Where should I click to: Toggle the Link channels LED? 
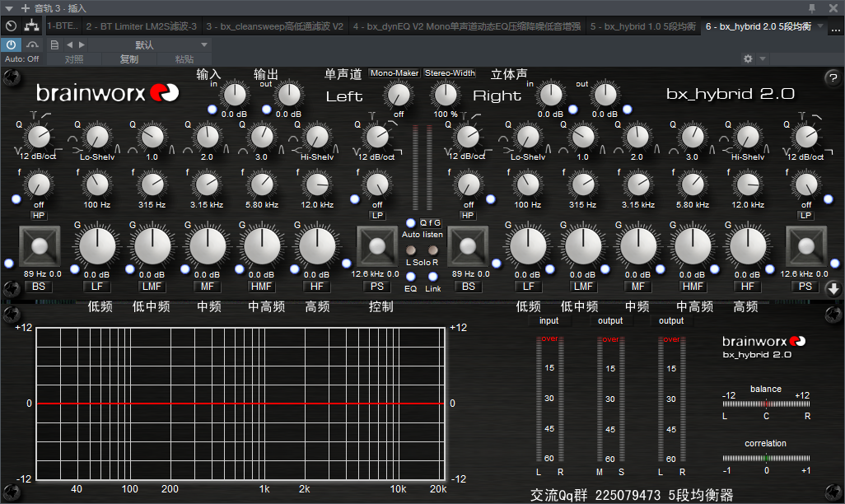point(432,277)
